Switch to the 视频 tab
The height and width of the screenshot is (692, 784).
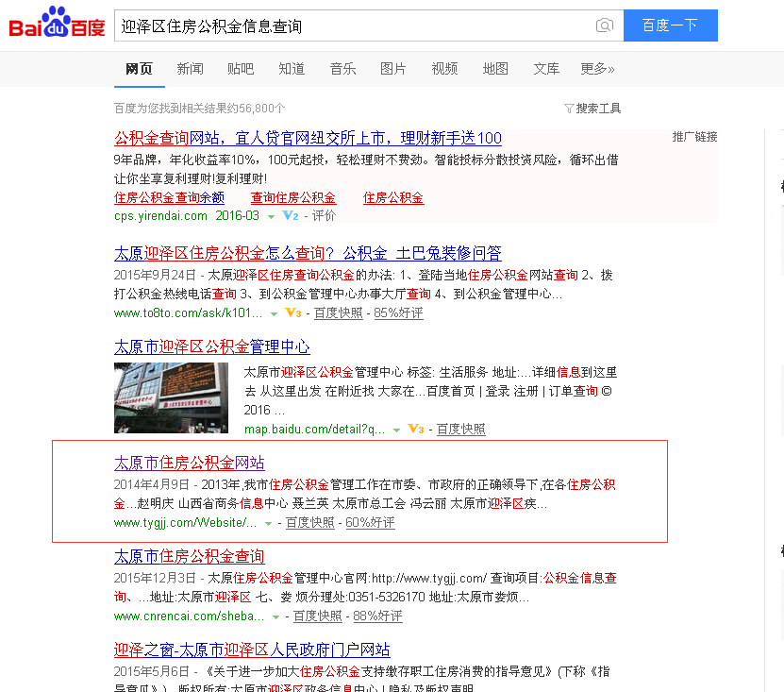coord(444,69)
